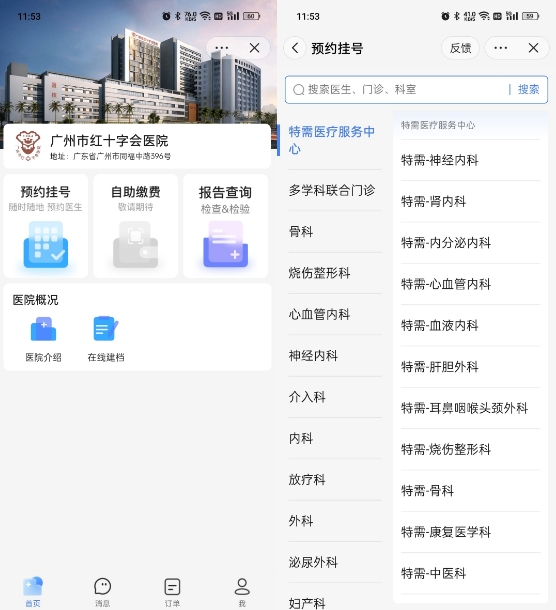This screenshot has height=610, width=556.
Task: Open 报告查询 report folder icon
Action: coord(225,244)
